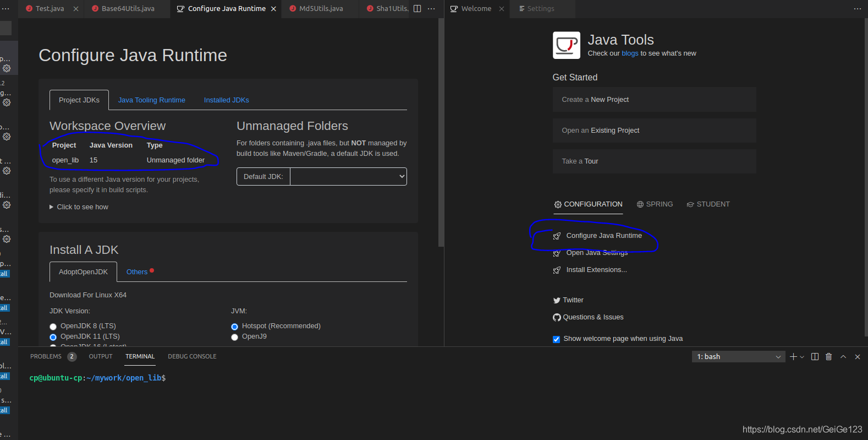Image resolution: width=868 pixels, height=440 pixels.
Task: Focus the terminal command prompt
Action: (x=98, y=378)
